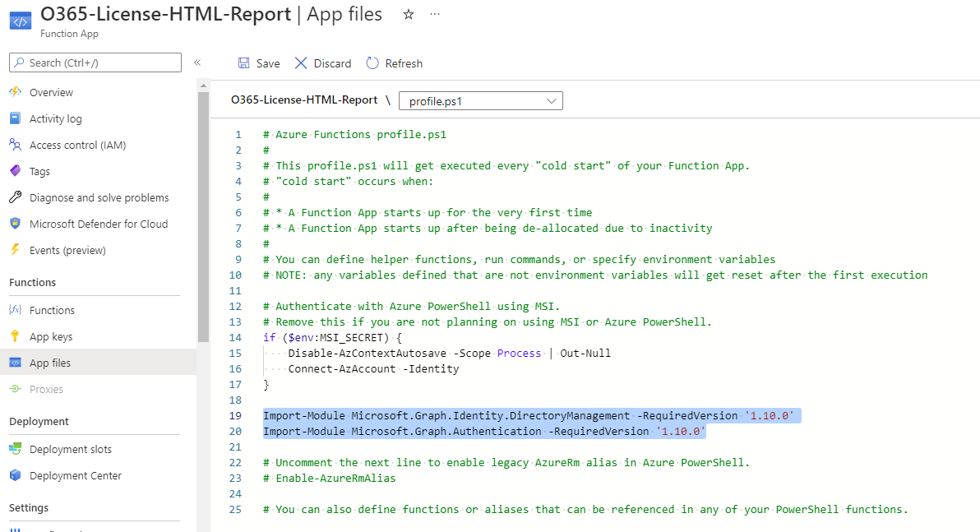Click the Import-Module Microsoft.Graph.Authentication line

click(484, 432)
